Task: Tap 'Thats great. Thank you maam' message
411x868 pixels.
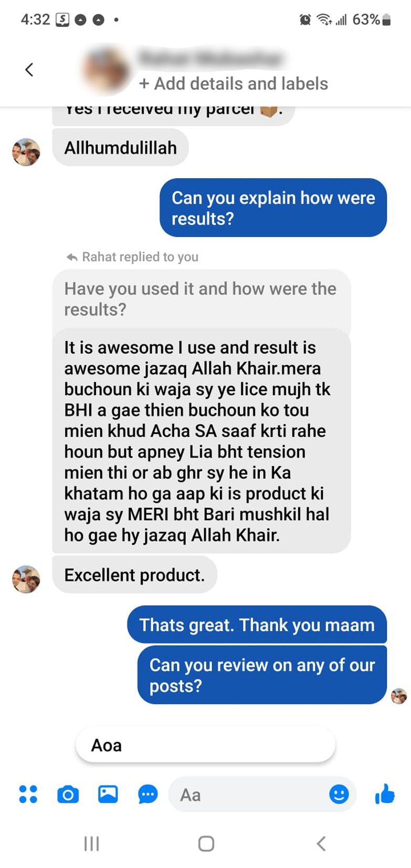Action: click(x=257, y=625)
